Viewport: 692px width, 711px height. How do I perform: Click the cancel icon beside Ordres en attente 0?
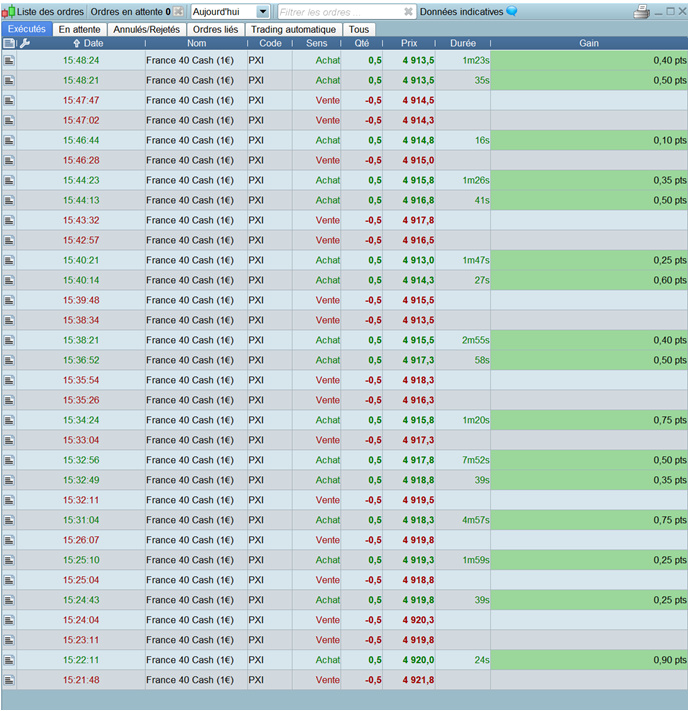(x=179, y=12)
